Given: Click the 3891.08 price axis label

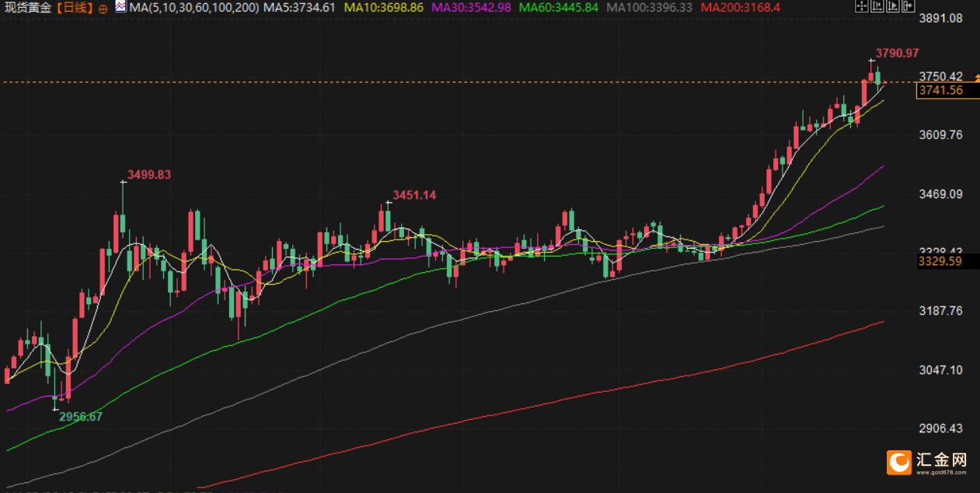Looking at the screenshot, I should (x=940, y=18).
